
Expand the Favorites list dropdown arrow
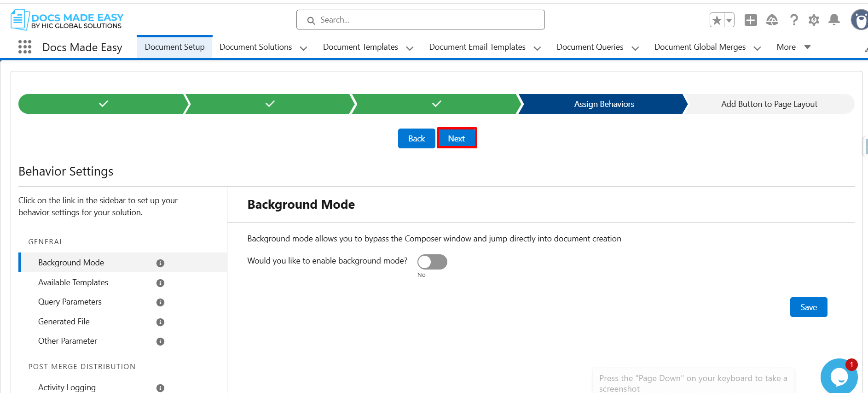point(729,20)
